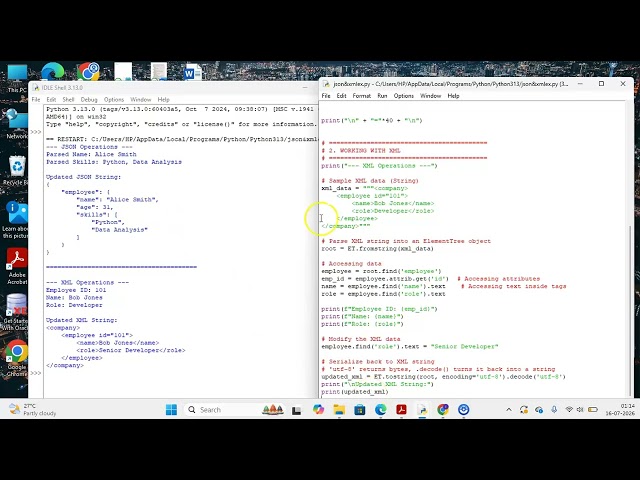Image resolution: width=640 pixels, height=480 pixels.
Task: Click the '# Modify the XML data' comment
Action: [x=361, y=339]
